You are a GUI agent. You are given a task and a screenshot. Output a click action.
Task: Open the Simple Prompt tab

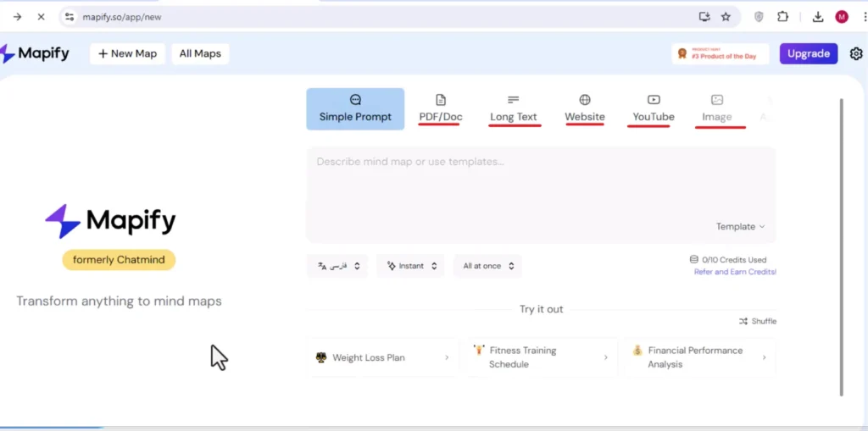click(x=355, y=109)
